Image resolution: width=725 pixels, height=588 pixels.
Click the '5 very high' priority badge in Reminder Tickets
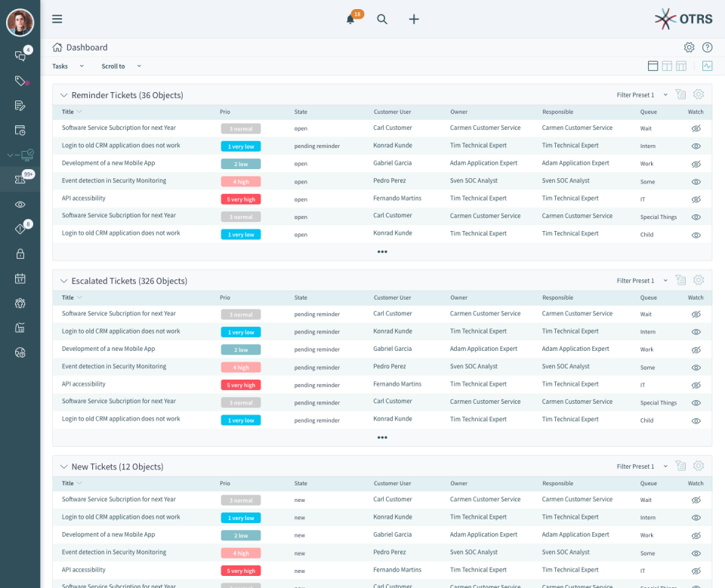pos(240,199)
